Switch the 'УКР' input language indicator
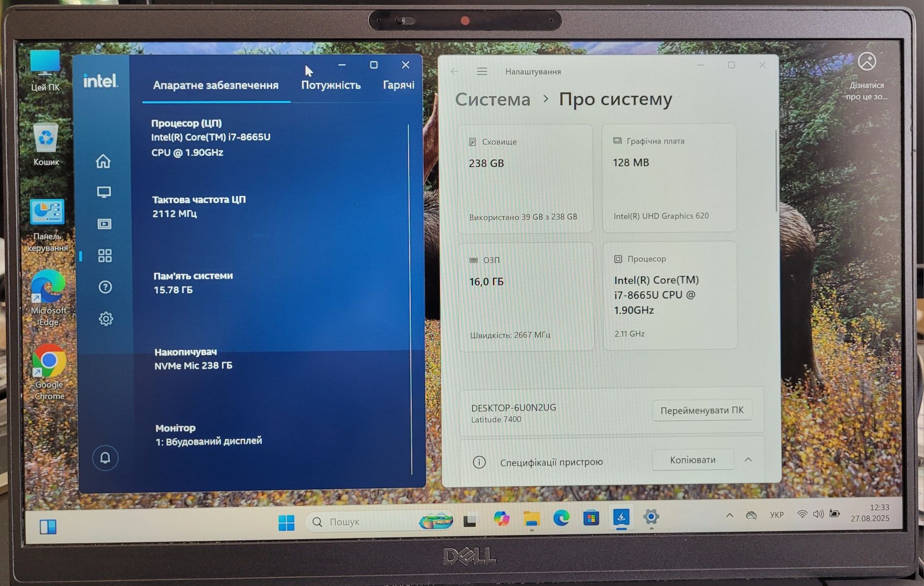 tap(776, 514)
